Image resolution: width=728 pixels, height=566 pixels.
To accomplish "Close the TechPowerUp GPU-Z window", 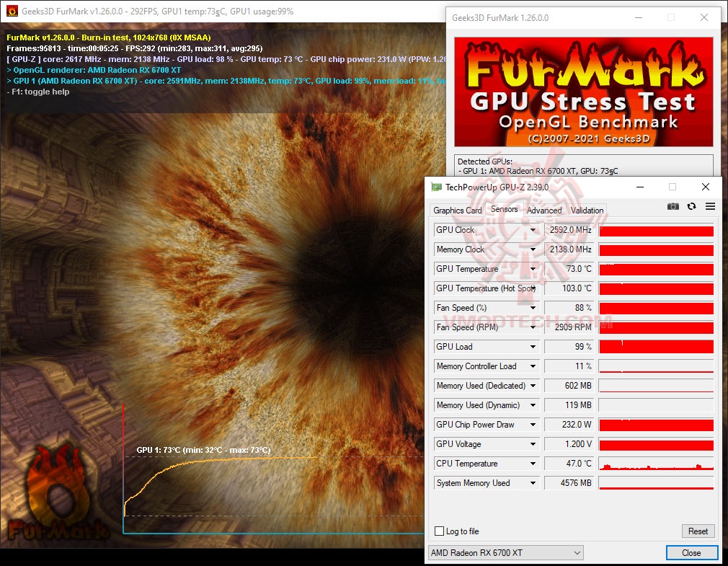I will point(705,187).
